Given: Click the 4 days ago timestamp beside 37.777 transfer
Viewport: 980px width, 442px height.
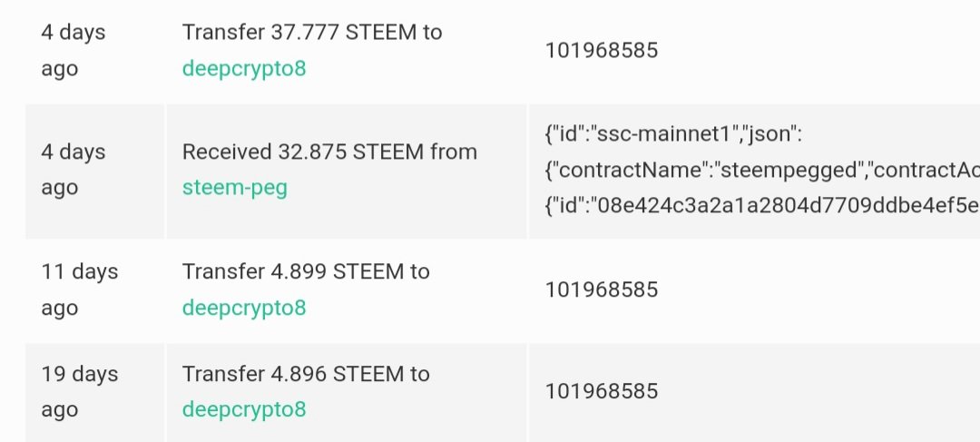Looking at the screenshot, I should [x=73, y=51].
